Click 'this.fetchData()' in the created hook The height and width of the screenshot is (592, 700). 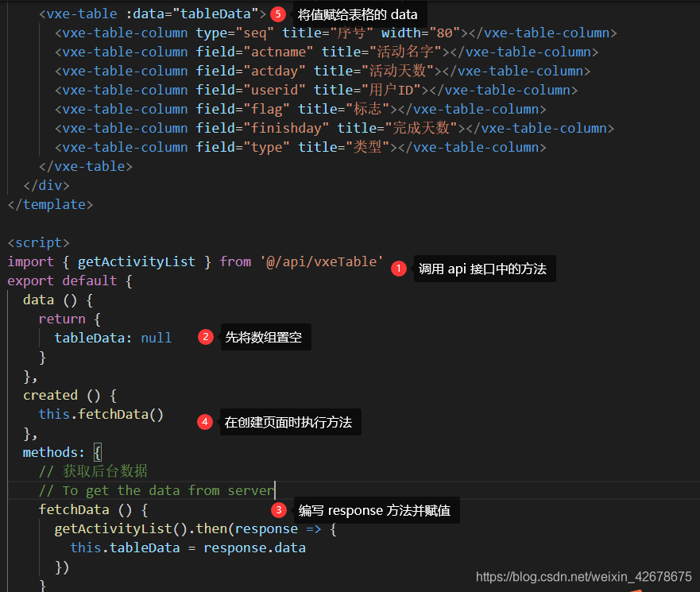coord(101,414)
